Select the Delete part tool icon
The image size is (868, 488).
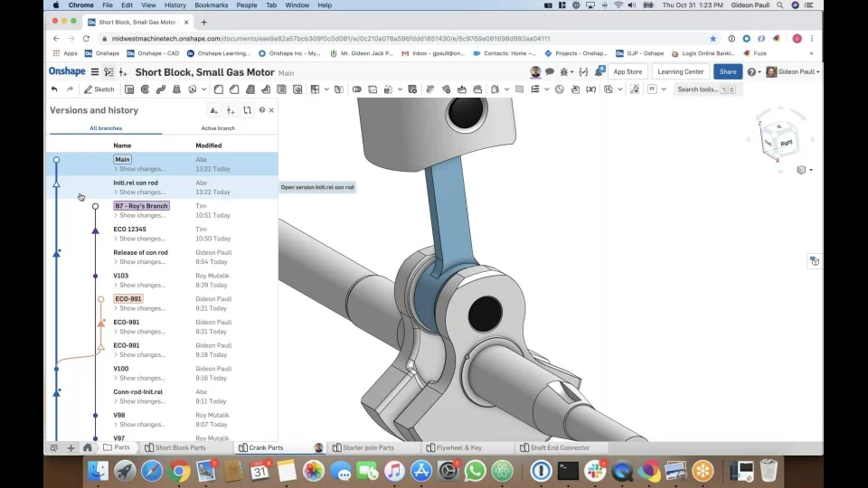click(x=412, y=89)
